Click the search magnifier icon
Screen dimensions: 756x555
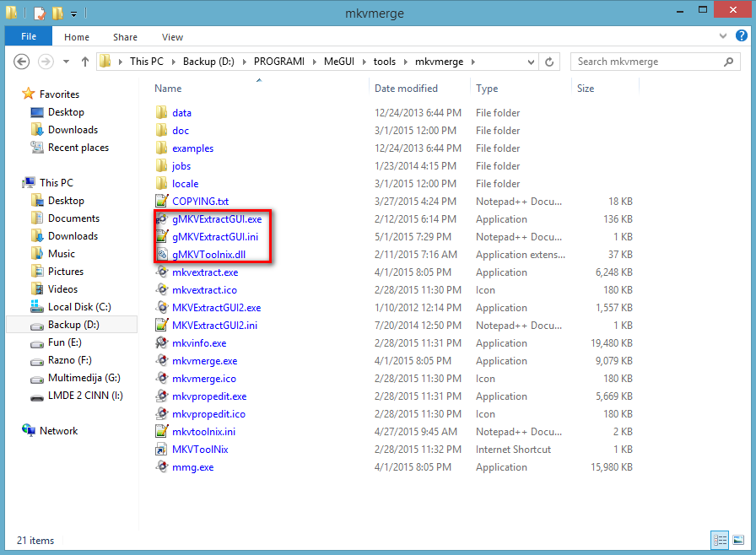point(728,62)
